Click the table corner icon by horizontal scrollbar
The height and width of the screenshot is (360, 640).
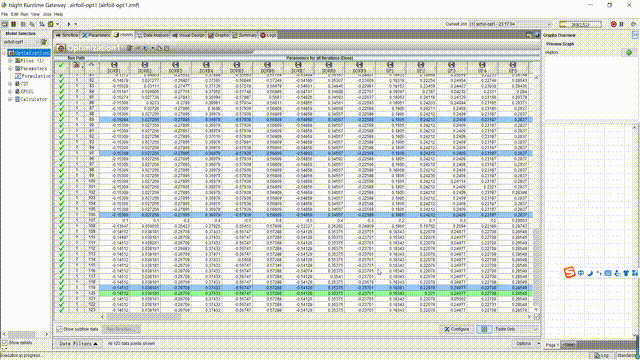tap(537, 316)
